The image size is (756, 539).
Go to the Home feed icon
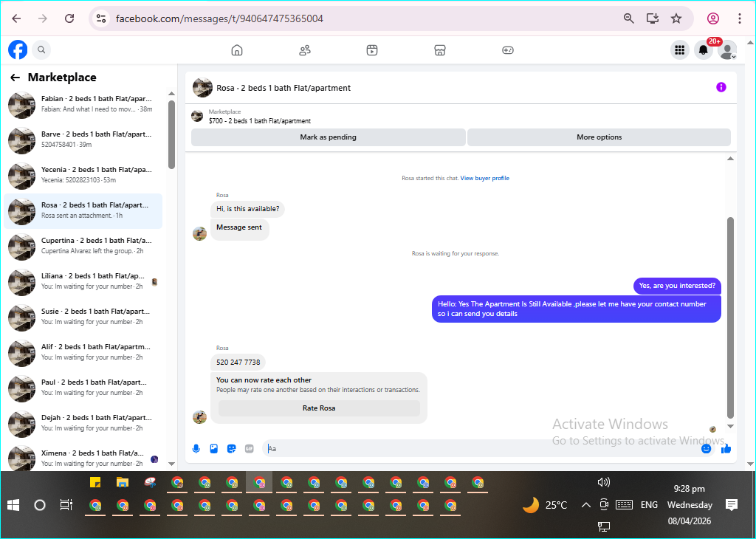(x=237, y=50)
